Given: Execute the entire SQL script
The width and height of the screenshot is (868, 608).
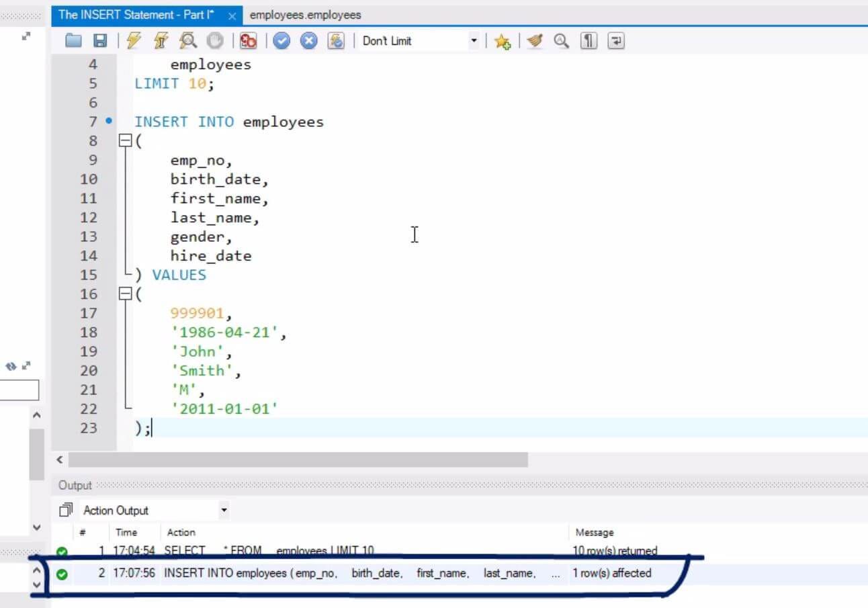Looking at the screenshot, I should [133, 40].
